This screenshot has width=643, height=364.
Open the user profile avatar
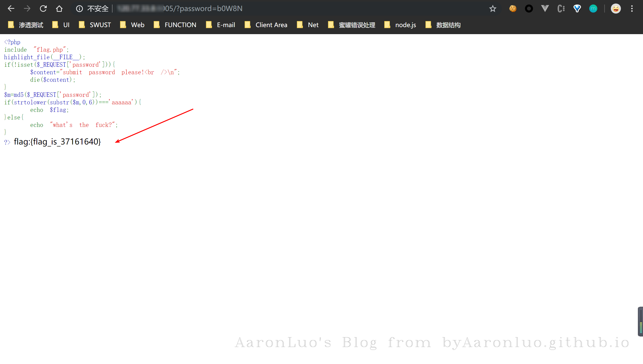(616, 9)
